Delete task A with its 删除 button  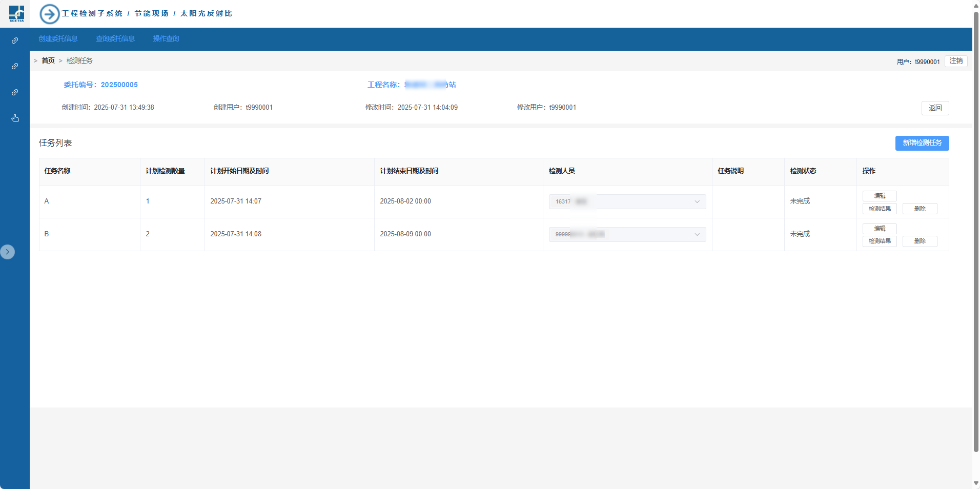coord(920,209)
